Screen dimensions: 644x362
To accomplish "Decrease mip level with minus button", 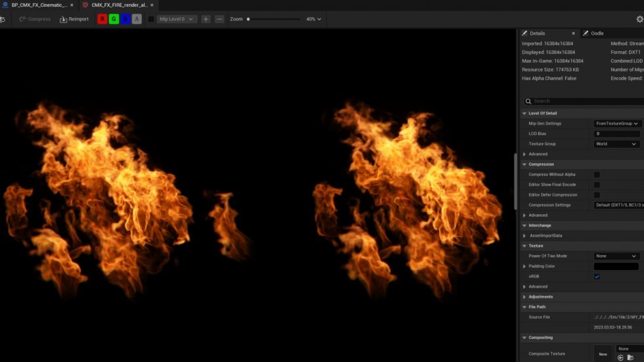I will (x=219, y=19).
